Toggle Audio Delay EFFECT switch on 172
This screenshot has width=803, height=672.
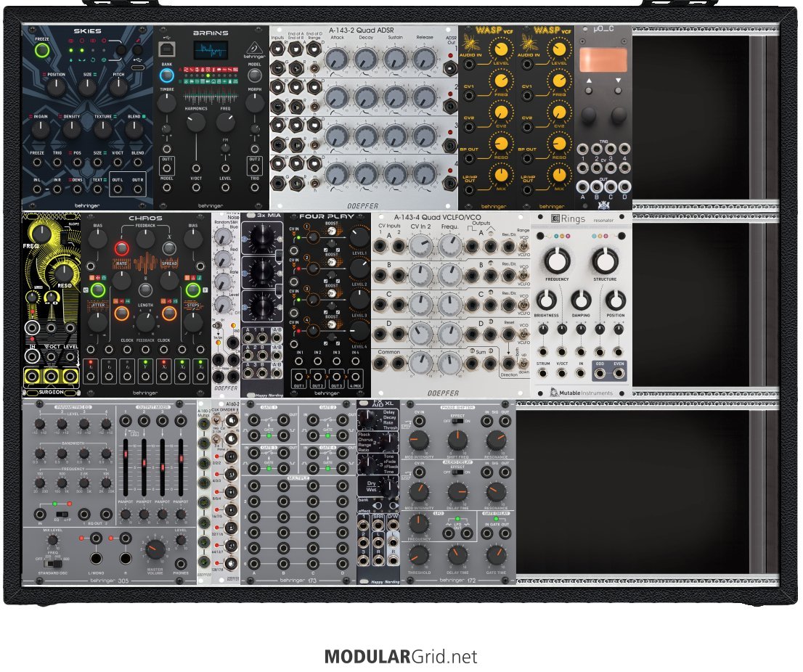(457, 472)
